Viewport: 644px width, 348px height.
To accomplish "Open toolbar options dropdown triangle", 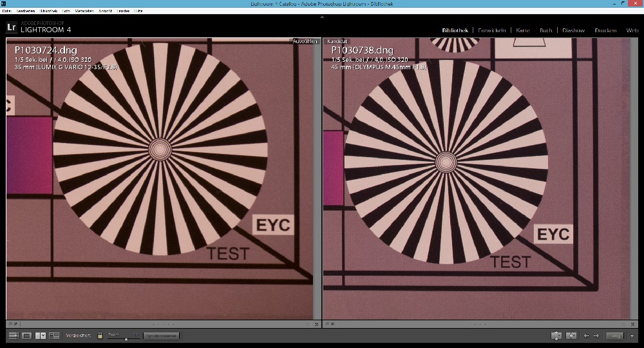I will click(x=632, y=336).
